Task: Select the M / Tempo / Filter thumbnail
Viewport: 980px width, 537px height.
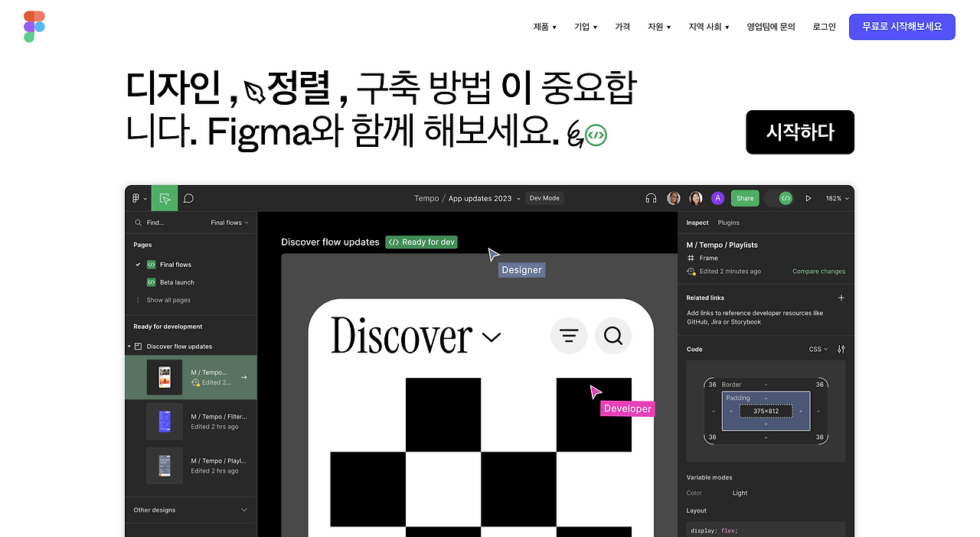Action: point(165,421)
